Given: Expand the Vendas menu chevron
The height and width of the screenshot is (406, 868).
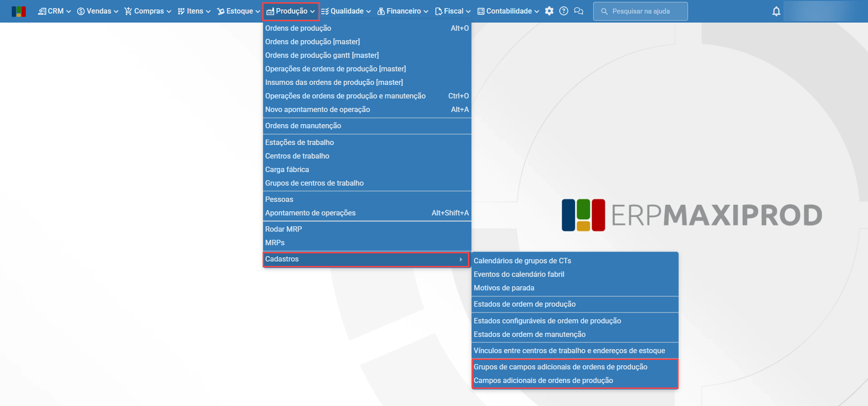Looking at the screenshot, I should coord(116,11).
